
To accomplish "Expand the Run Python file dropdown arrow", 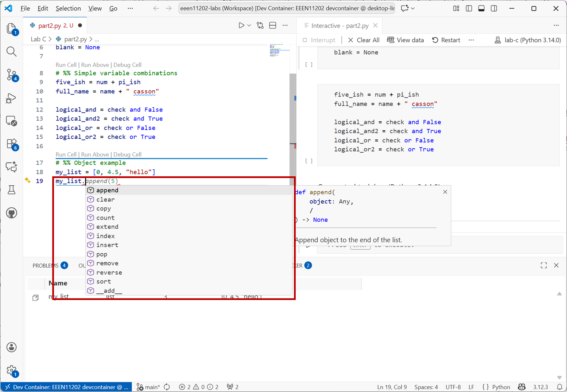I will tap(249, 25).
